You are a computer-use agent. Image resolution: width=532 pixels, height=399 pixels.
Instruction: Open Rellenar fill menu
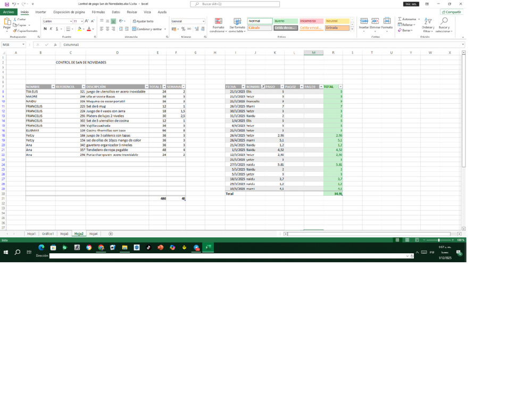tap(406, 25)
